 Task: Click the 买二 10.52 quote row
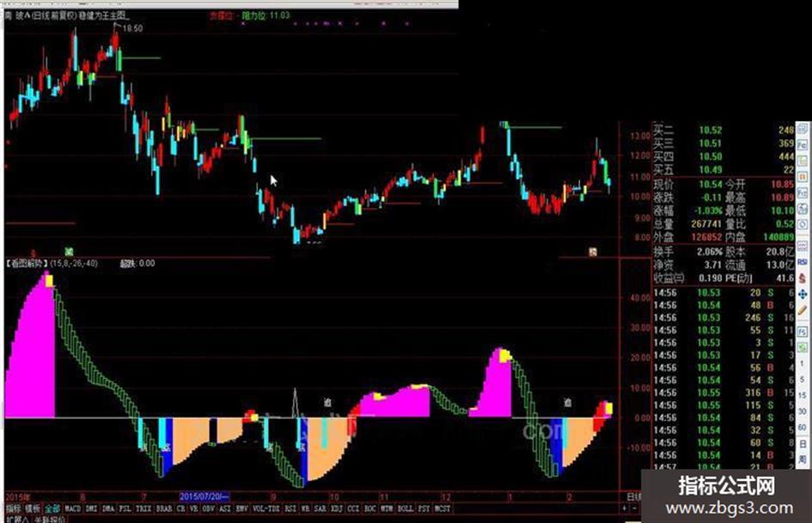723,130
